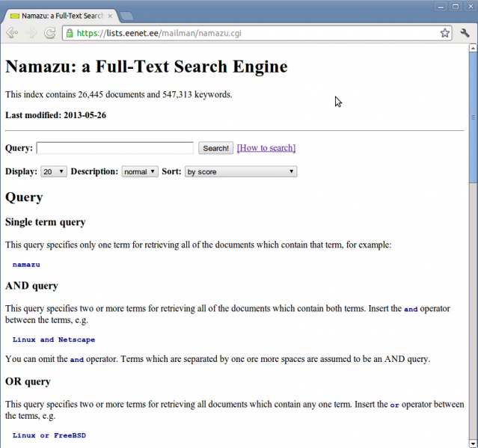Viewport: 478px width, 448px height.
Task: Focus the Query text field
Action: point(114,148)
